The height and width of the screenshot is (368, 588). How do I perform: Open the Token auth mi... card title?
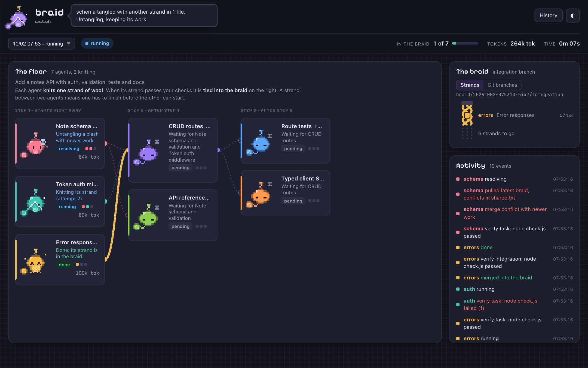pos(77,184)
